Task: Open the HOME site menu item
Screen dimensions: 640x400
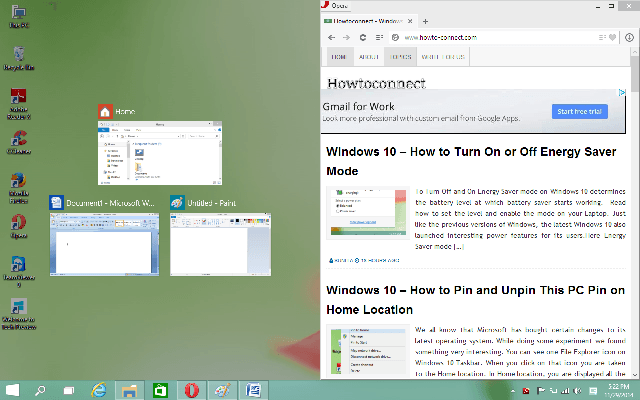Action: click(x=339, y=57)
